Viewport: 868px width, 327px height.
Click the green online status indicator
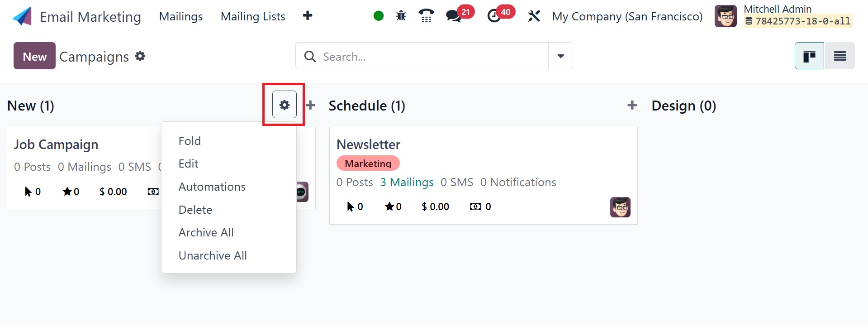pyautogui.click(x=379, y=16)
